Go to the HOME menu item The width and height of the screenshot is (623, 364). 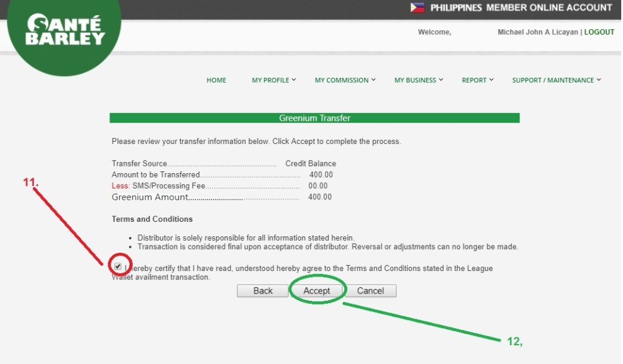tap(216, 80)
